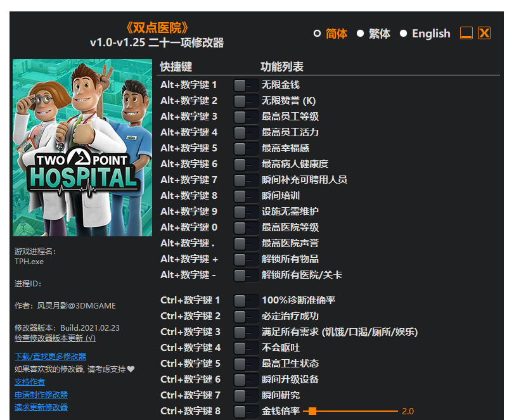
Task: Toggle 瞬间研究 switch
Action: pyautogui.click(x=246, y=395)
